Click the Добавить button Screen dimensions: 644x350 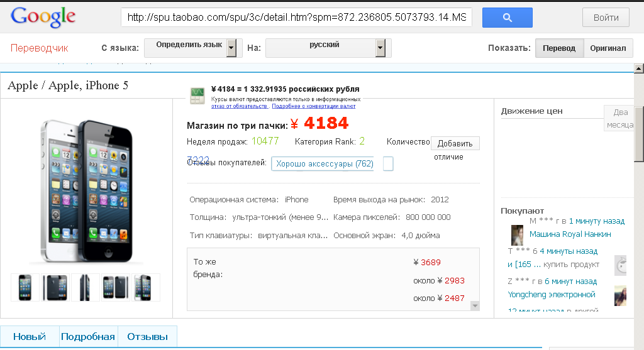455,144
